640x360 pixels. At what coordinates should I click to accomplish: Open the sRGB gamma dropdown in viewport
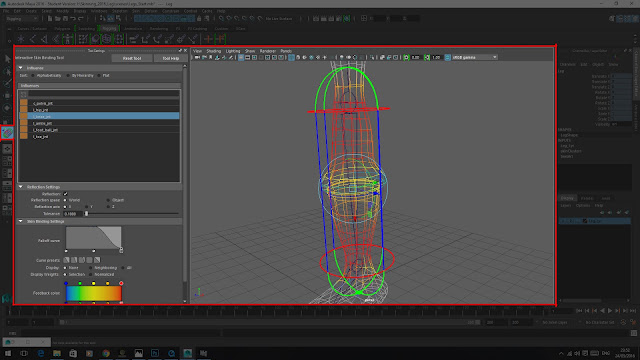pyautogui.click(x=474, y=58)
